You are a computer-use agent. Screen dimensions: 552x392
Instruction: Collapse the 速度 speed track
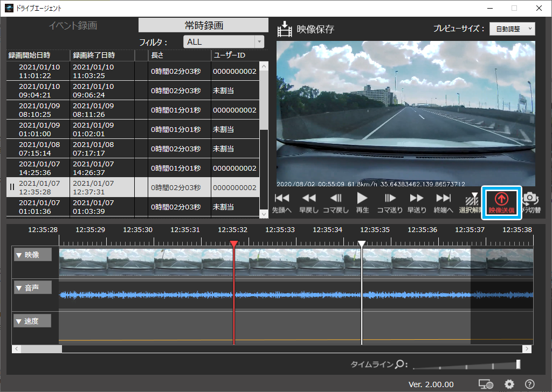[32, 321]
